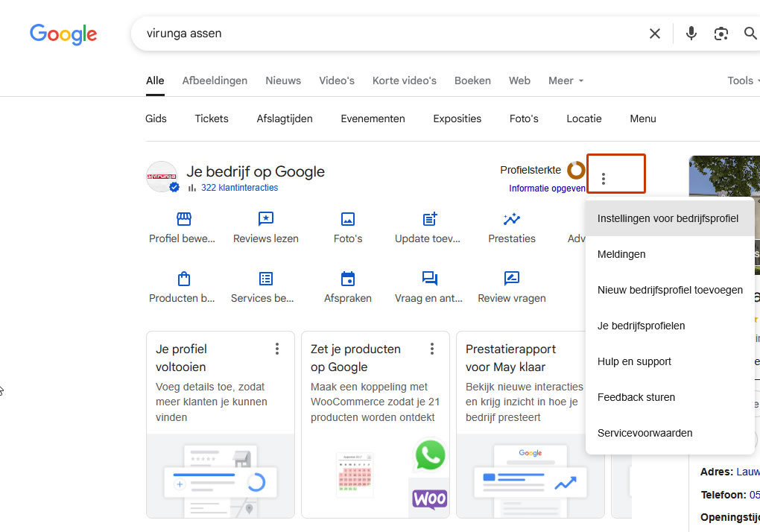Choose the Foto's chip in the filter row
The width and height of the screenshot is (760, 532).
(524, 118)
